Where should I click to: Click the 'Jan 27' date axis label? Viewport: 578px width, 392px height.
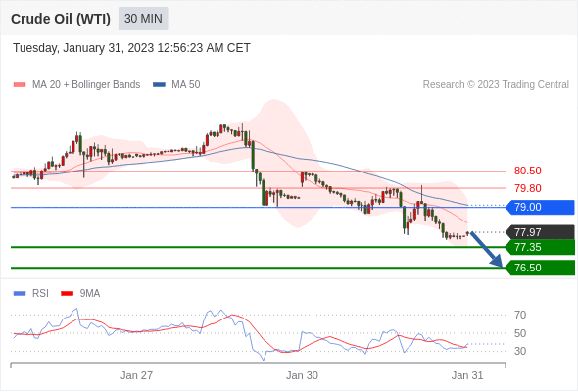(136, 375)
